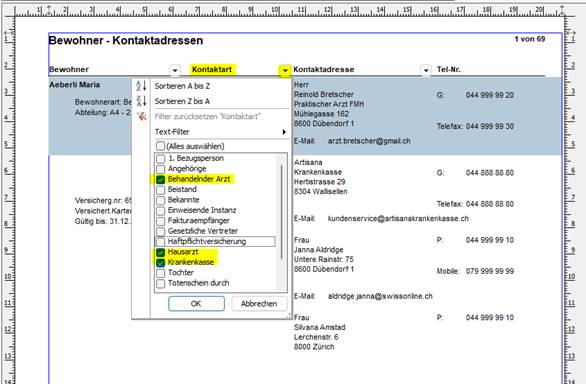
Task: Open the Kontaktadresse column filter dropdown
Action: (426, 70)
